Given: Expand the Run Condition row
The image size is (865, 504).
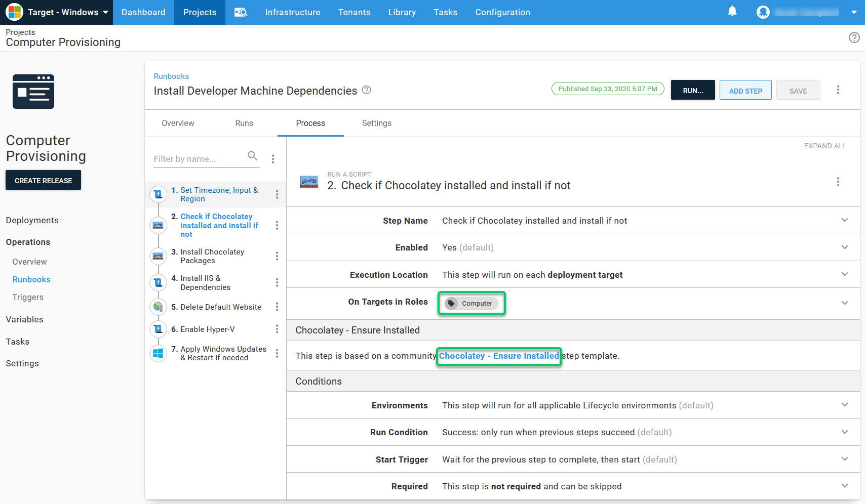Looking at the screenshot, I should [x=844, y=432].
